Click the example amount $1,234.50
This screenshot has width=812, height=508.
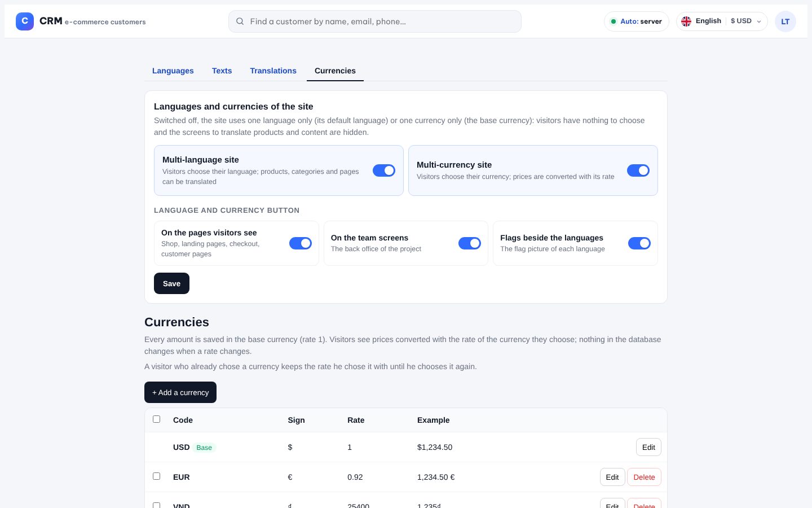(x=435, y=447)
